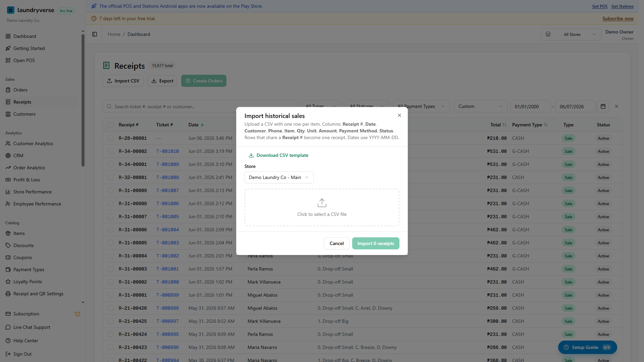Open the All Stores dropdown
Image resolution: width=644 pixels, height=362 pixels.
coord(571,34)
